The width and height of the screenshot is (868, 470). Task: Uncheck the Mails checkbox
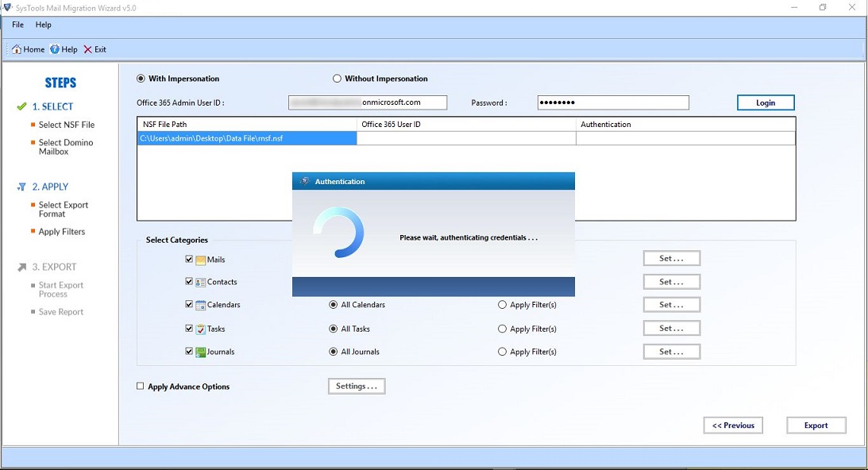(189, 260)
